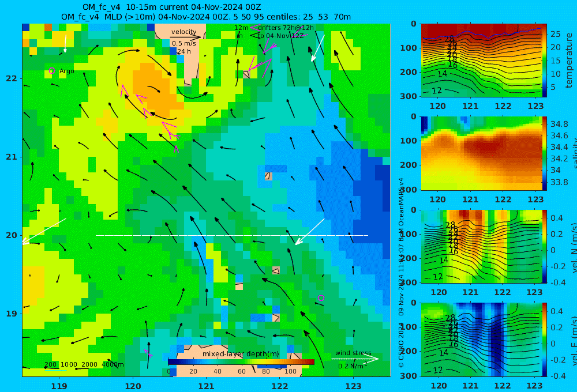Open the salinity section panel
The width and height of the screenshot is (577, 392).
click(x=481, y=153)
